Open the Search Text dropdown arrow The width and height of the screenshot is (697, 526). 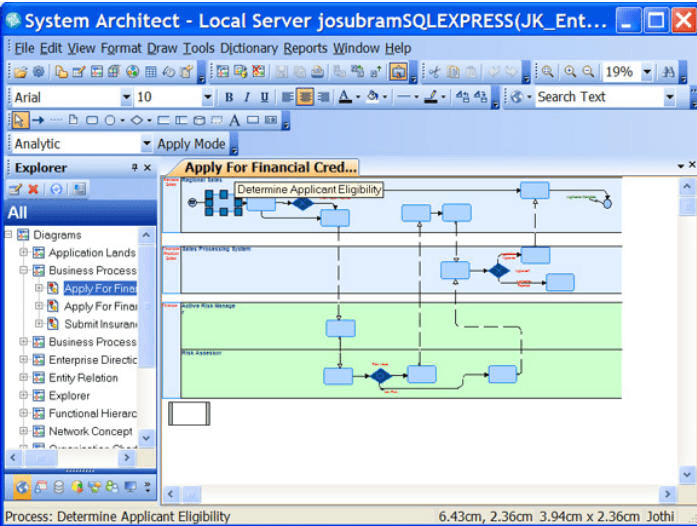pos(669,97)
